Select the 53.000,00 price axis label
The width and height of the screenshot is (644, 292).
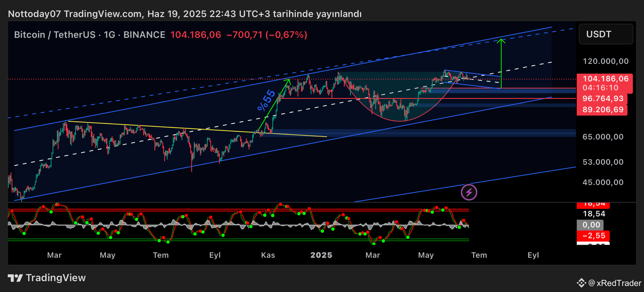pyautogui.click(x=603, y=162)
